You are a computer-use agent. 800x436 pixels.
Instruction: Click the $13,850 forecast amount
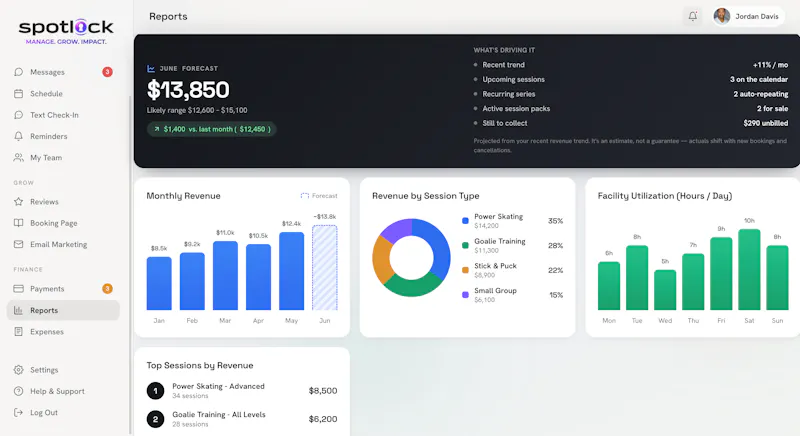(188, 90)
